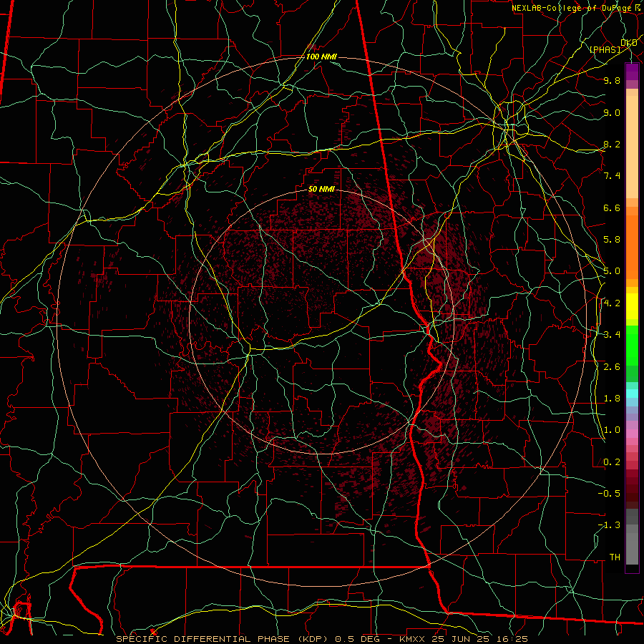Select the 5.0 scale value
The image size is (644, 644).
pyautogui.click(x=612, y=271)
